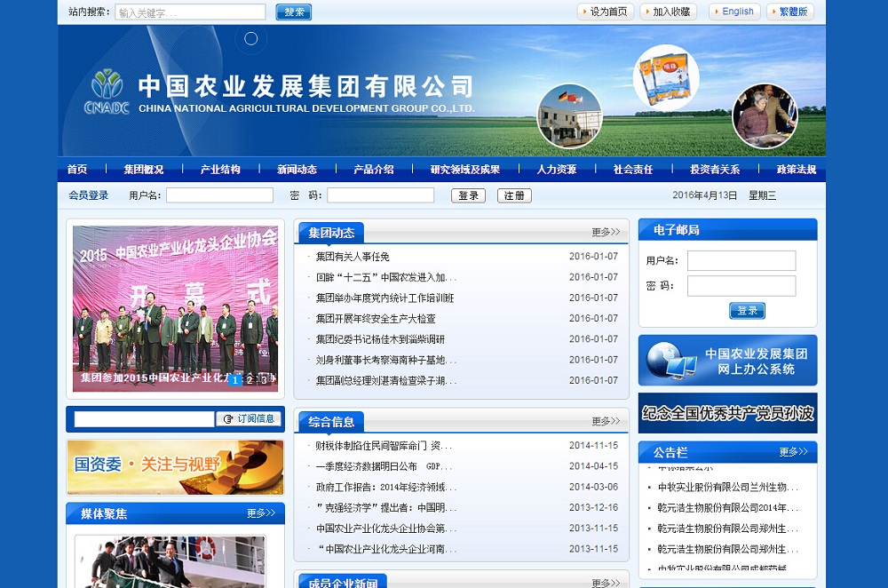Image resolution: width=888 pixels, height=588 pixels.
Task: Open article “克强经济学”提出者：中国明...
Action: point(386,507)
